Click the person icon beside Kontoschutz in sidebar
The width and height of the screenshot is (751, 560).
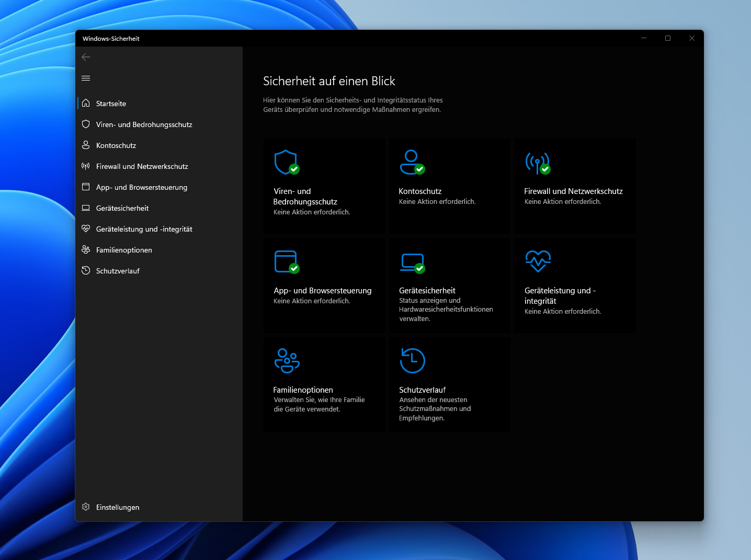pos(86,145)
